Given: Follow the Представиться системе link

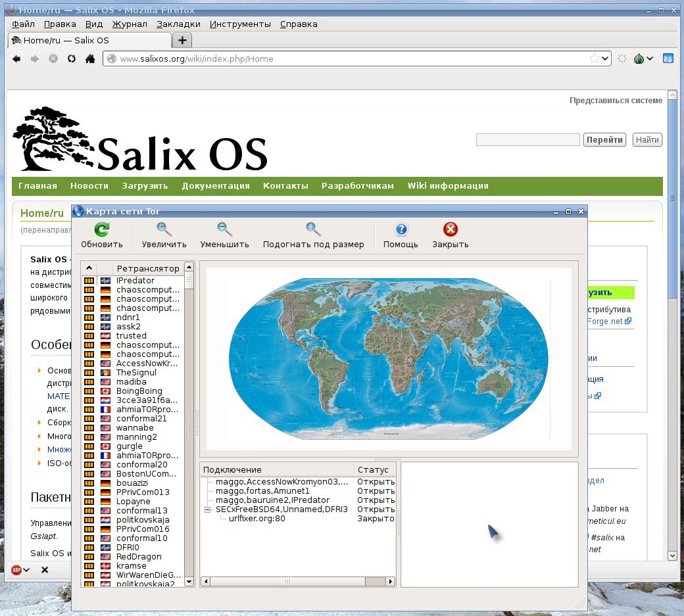Looking at the screenshot, I should coord(616,101).
